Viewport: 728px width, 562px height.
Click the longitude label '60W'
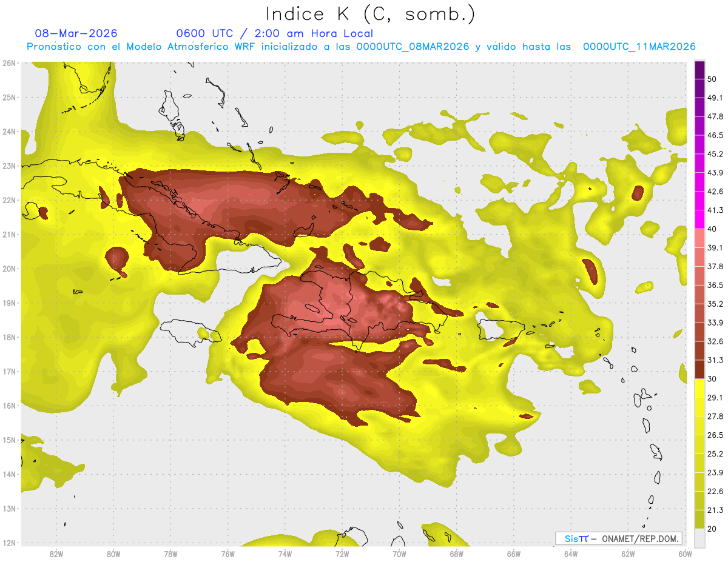click(686, 554)
